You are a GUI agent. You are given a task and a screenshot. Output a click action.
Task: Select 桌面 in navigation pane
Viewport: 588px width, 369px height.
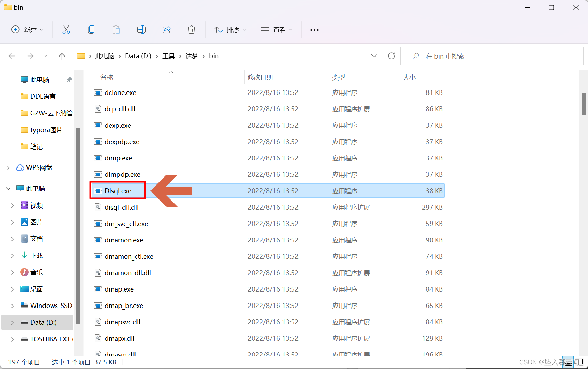pyautogui.click(x=32, y=289)
